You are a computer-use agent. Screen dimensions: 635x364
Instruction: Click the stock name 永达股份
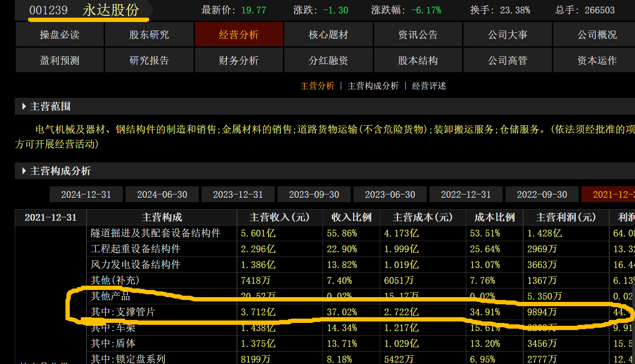pyautogui.click(x=111, y=10)
